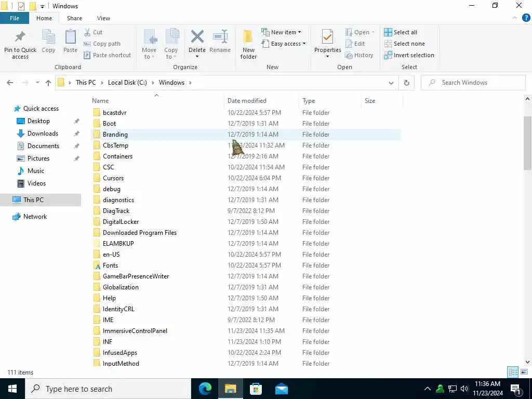The width and height of the screenshot is (532, 399).
Task: Click the Copy ribbon button
Action: click(48, 41)
